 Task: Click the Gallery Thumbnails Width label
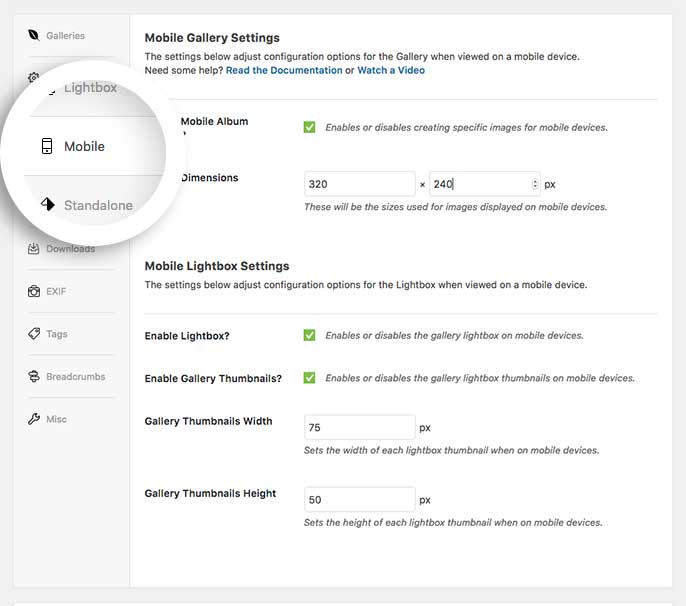(x=209, y=421)
